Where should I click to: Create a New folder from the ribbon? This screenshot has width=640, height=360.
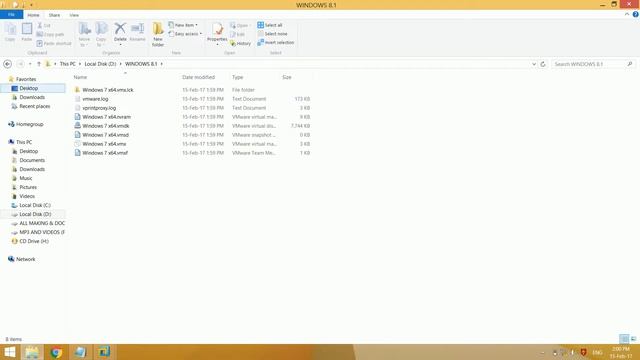click(158, 34)
